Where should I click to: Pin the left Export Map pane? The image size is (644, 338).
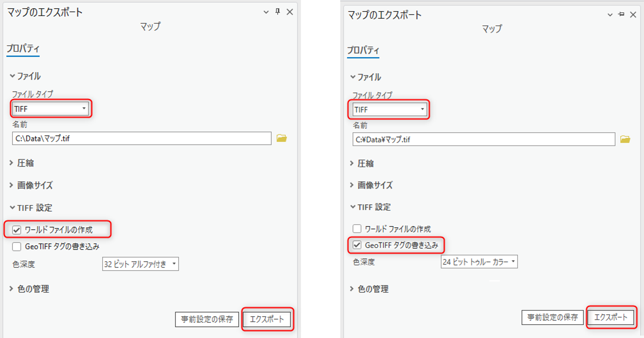coord(278,12)
